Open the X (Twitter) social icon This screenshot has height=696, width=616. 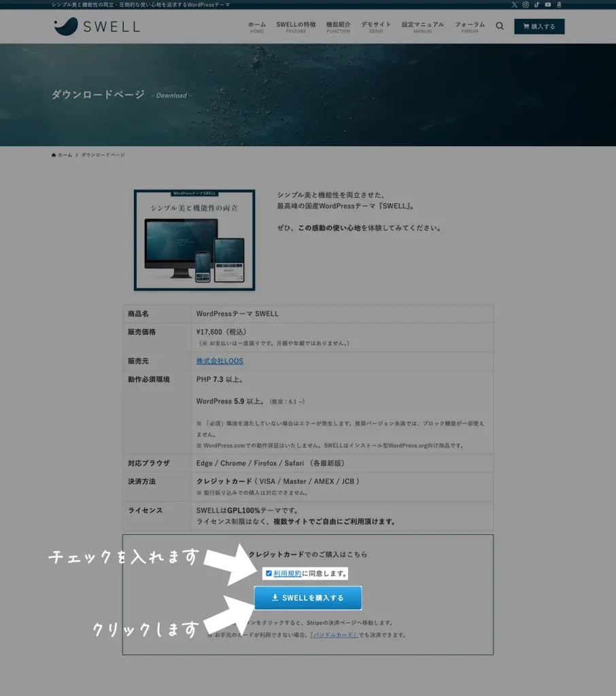click(x=514, y=5)
